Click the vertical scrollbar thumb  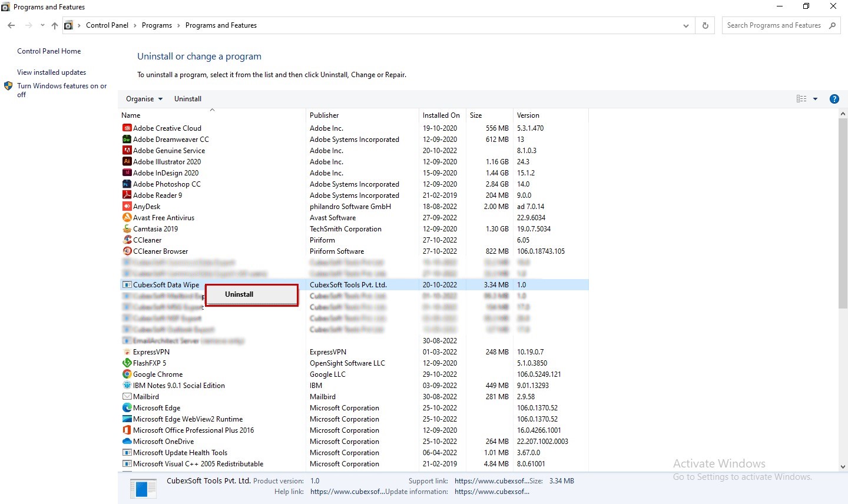point(843,213)
